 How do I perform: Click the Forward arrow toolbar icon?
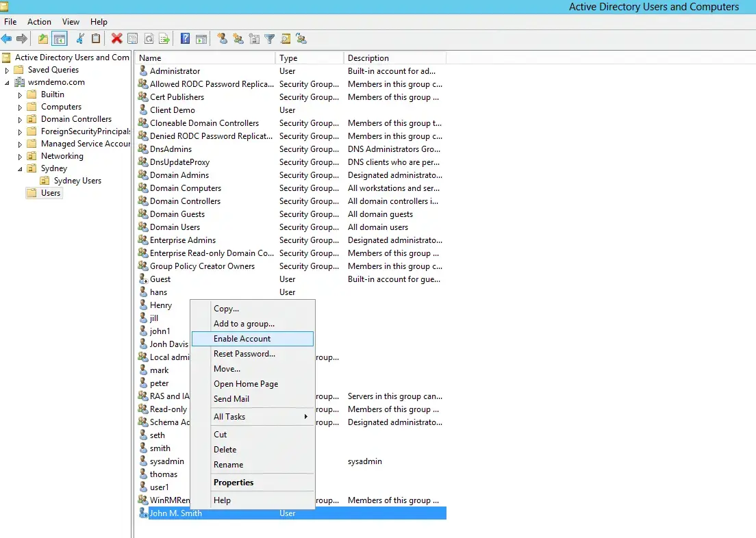22,39
